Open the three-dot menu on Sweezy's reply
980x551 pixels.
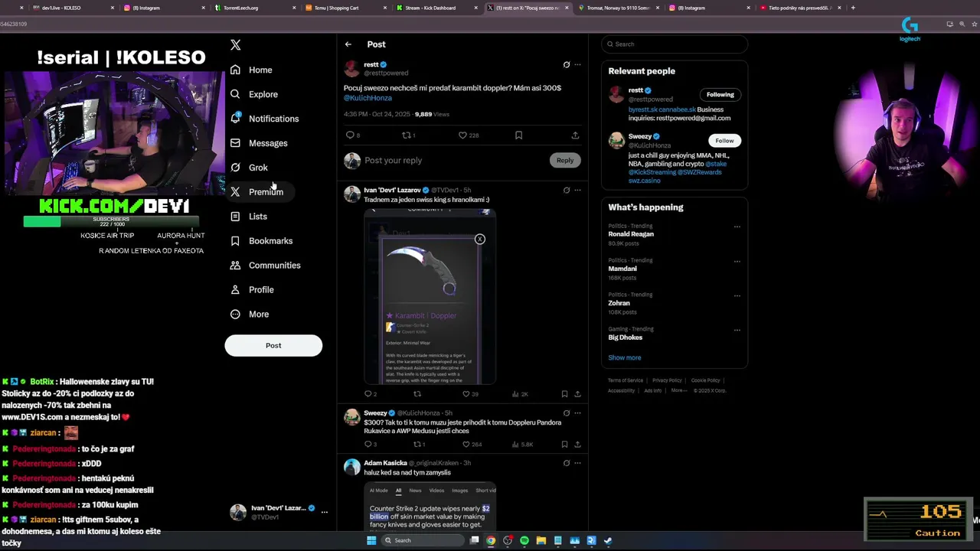(x=577, y=413)
